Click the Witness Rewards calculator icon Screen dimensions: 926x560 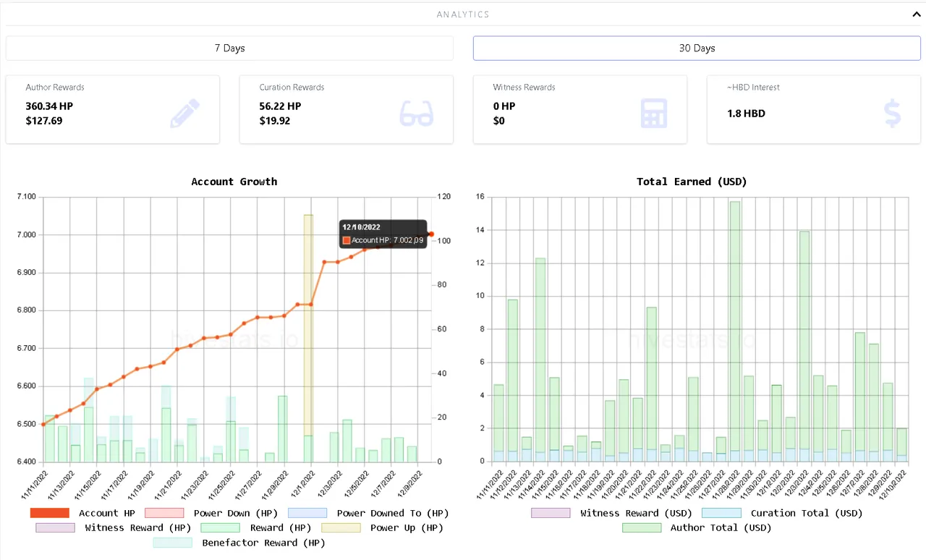point(654,114)
